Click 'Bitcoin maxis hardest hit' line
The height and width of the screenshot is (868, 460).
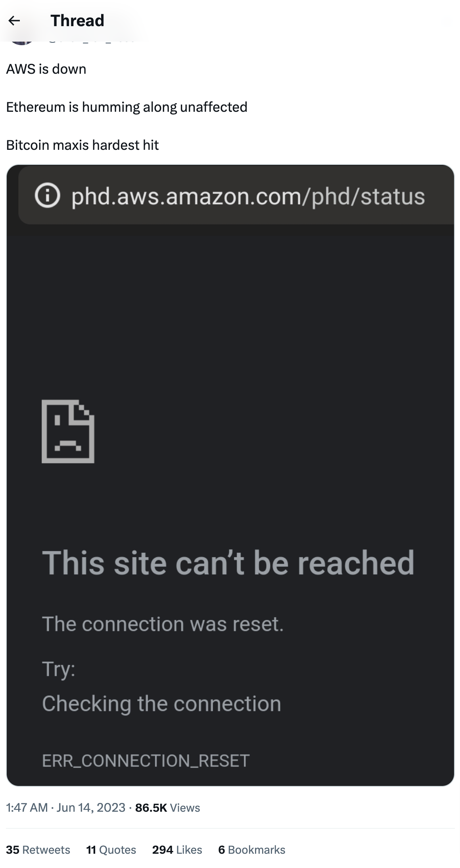(82, 145)
